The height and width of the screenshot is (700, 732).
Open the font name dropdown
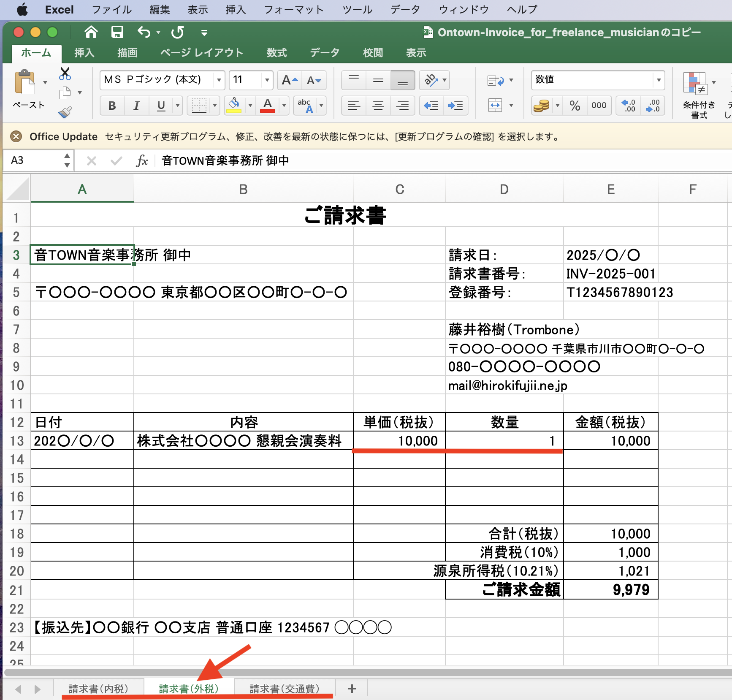point(219,80)
